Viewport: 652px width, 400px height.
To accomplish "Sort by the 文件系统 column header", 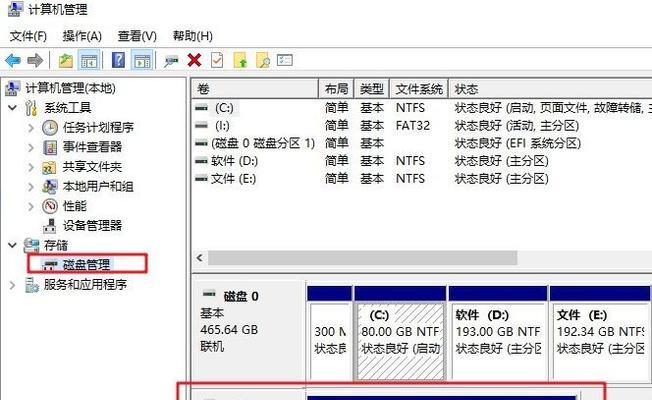I will 419,89.
